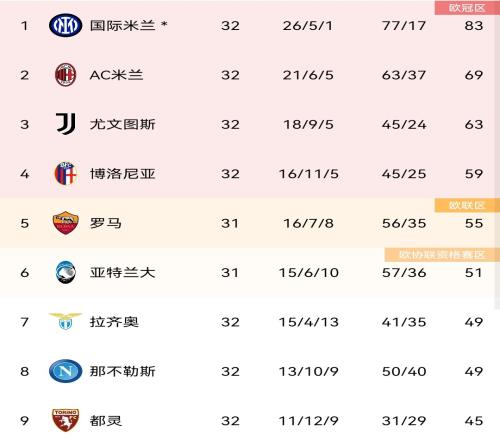Image resolution: width=500 pixels, height=440 pixels.
Task: Click the 欧联区 zone tag
Action: (x=467, y=205)
